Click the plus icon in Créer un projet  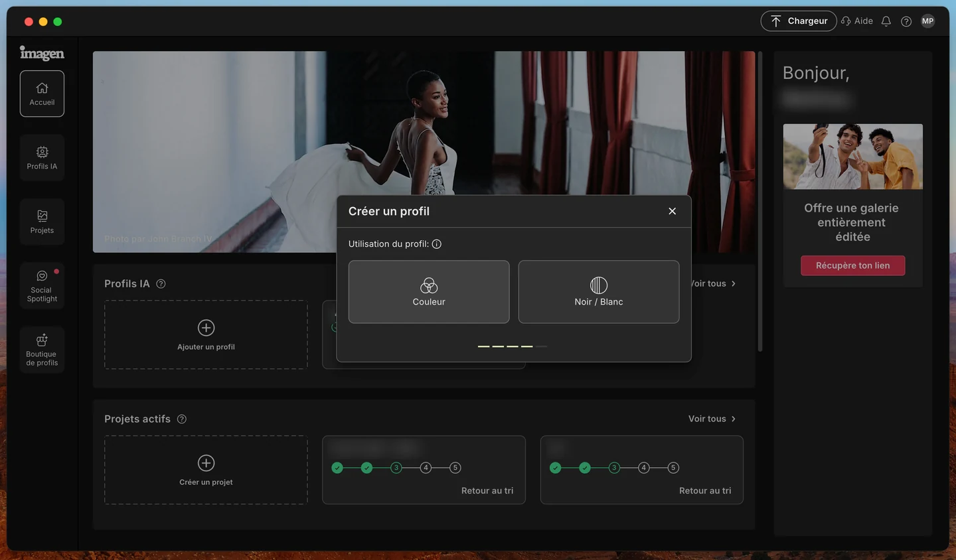pos(206,462)
